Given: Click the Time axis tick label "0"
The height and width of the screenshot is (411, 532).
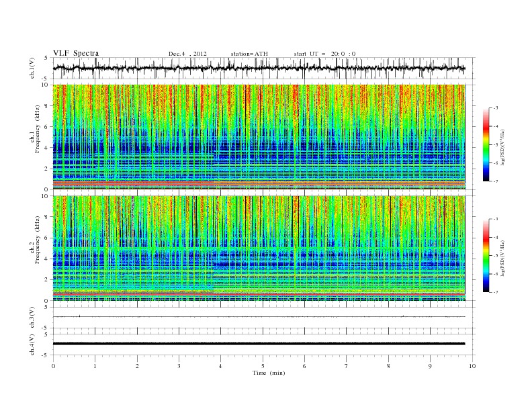Looking at the screenshot, I should click(x=53, y=366).
